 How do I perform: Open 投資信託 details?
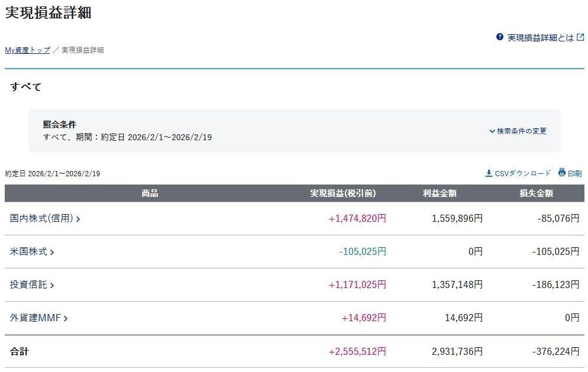tap(28, 284)
